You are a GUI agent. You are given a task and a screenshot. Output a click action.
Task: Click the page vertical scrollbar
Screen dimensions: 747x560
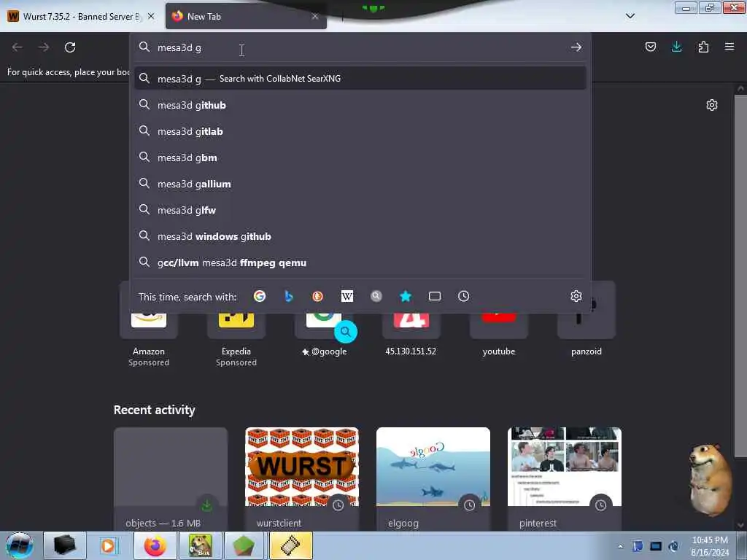point(740,276)
